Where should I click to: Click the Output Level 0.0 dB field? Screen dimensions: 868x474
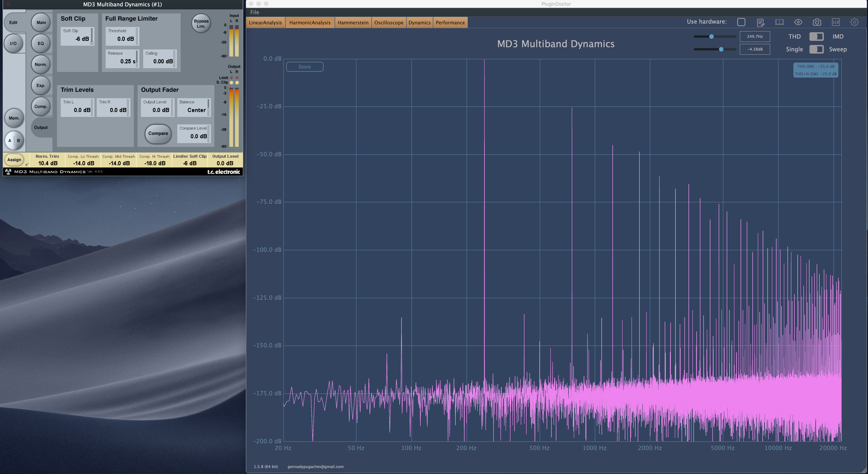(x=157, y=108)
